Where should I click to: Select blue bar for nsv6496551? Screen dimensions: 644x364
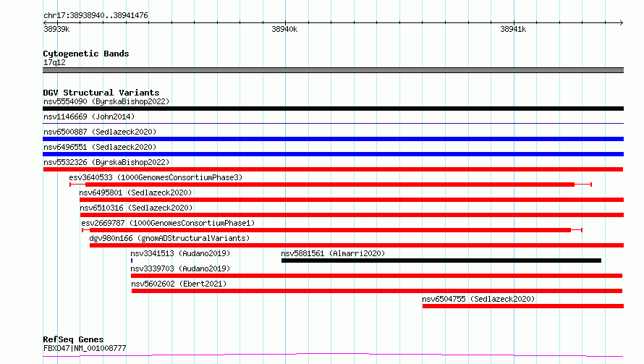tap(333, 154)
